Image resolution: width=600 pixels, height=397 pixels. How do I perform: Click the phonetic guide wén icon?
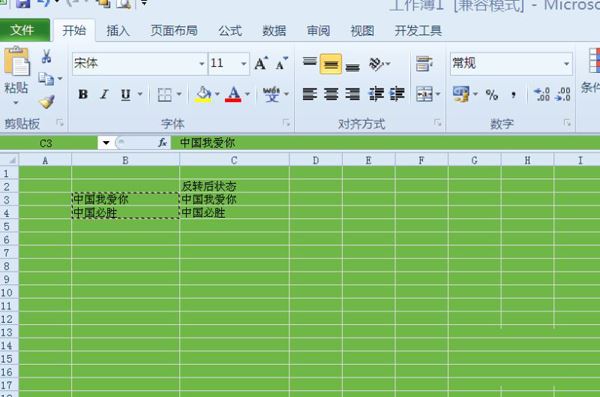pyautogui.click(x=271, y=94)
